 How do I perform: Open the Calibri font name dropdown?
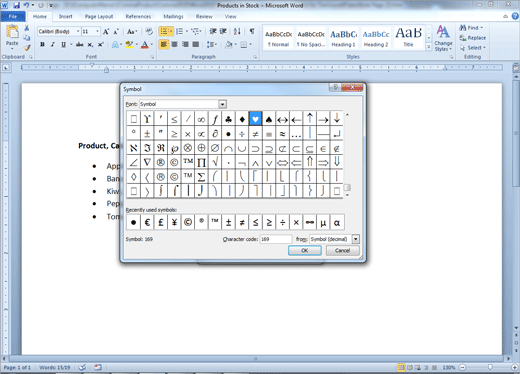pos(78,31)
